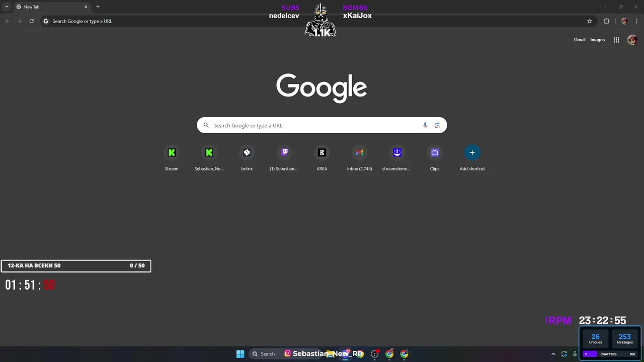Open the Gmail link
The width and height of the screenshot is (644, 362).
(580, 40)
